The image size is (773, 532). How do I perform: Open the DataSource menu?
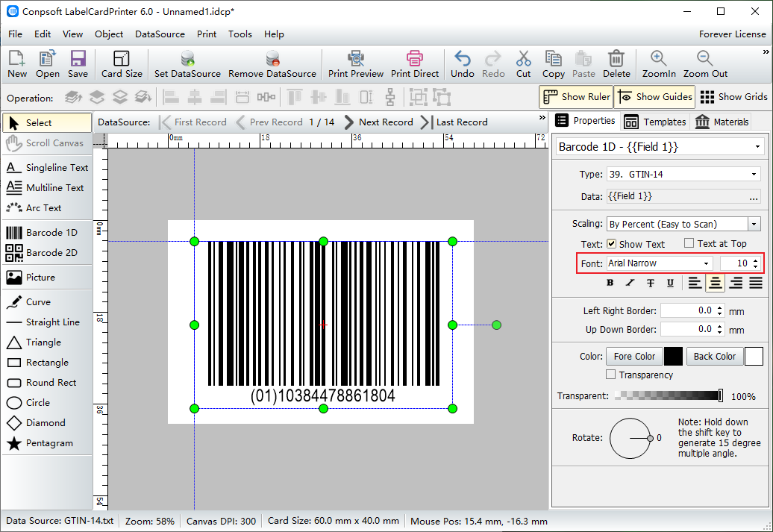click(160, 34)
